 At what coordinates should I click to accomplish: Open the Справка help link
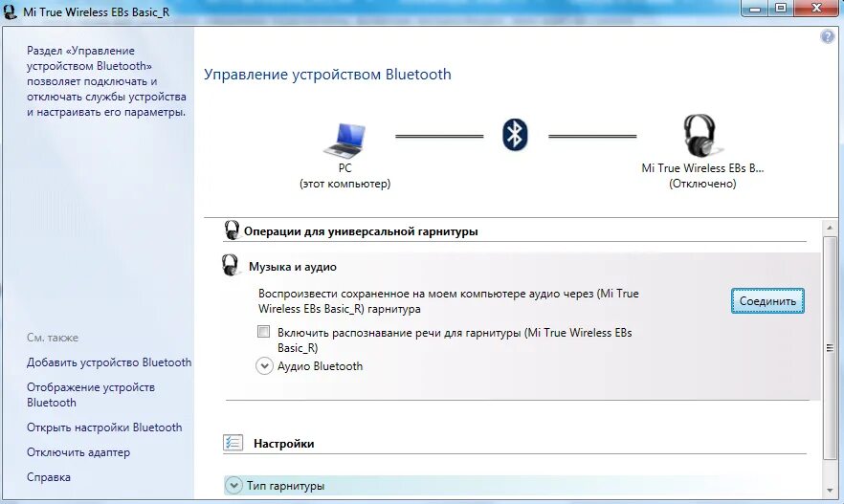(x=49, y=477)
